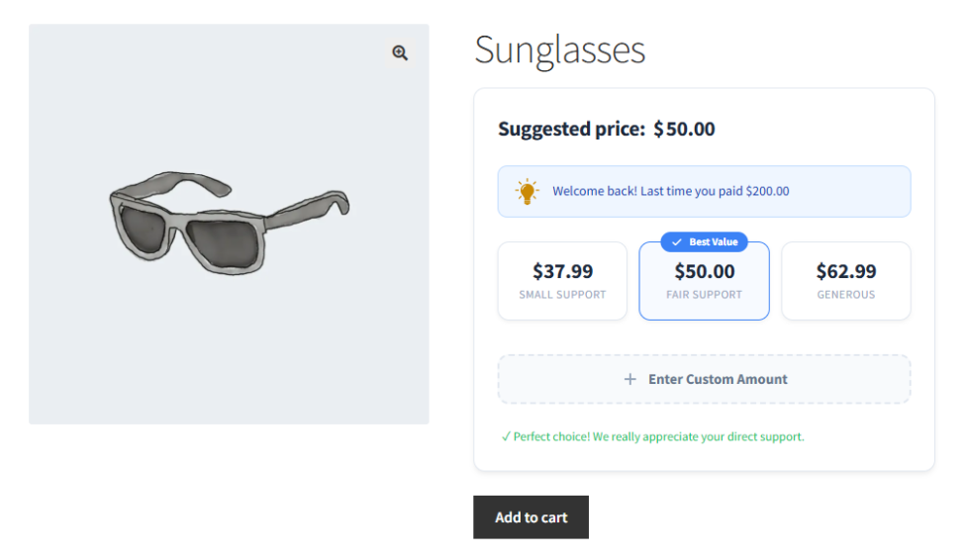Pick the $62.99 Generous price option

[x=845, y=281]
